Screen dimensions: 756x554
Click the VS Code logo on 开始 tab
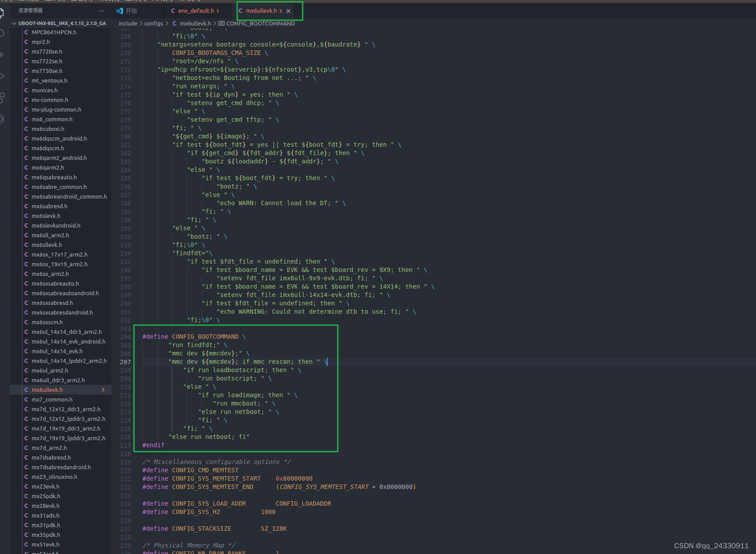[119, 10]
